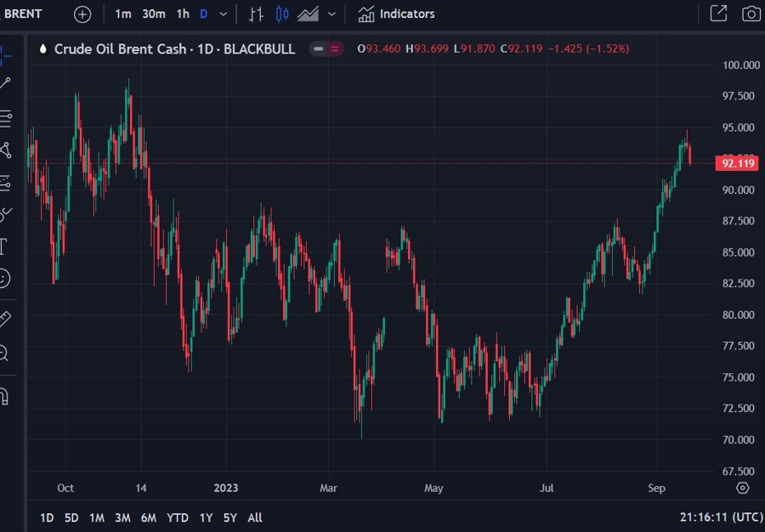Open chart settings gear near time axis
The height and width of the screenshot is (532, 765).
point(743,488)
